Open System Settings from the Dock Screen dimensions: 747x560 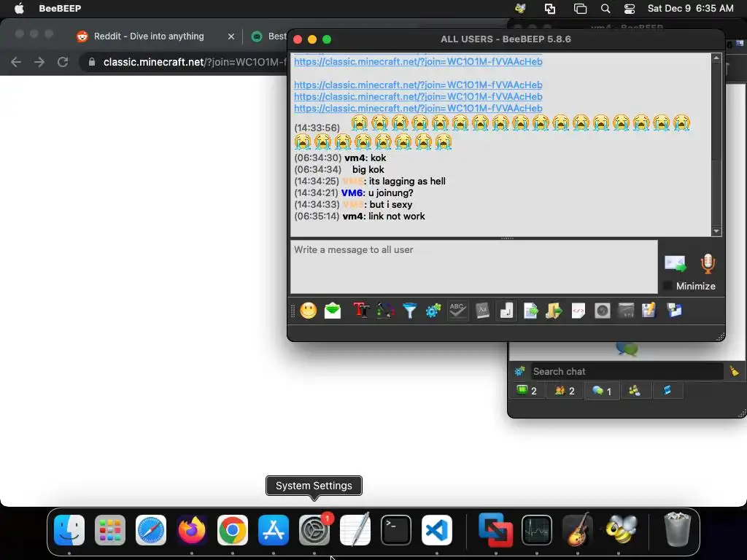pos(314,530)
